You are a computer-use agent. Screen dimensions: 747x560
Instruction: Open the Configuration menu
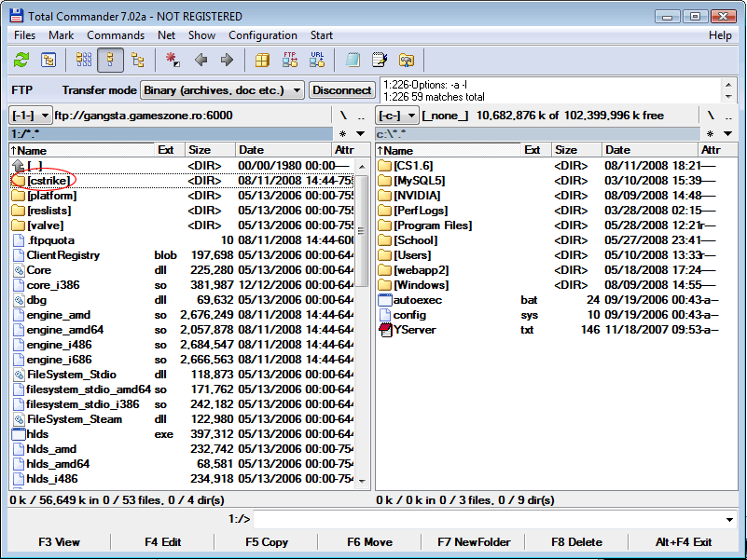(263, 35)
